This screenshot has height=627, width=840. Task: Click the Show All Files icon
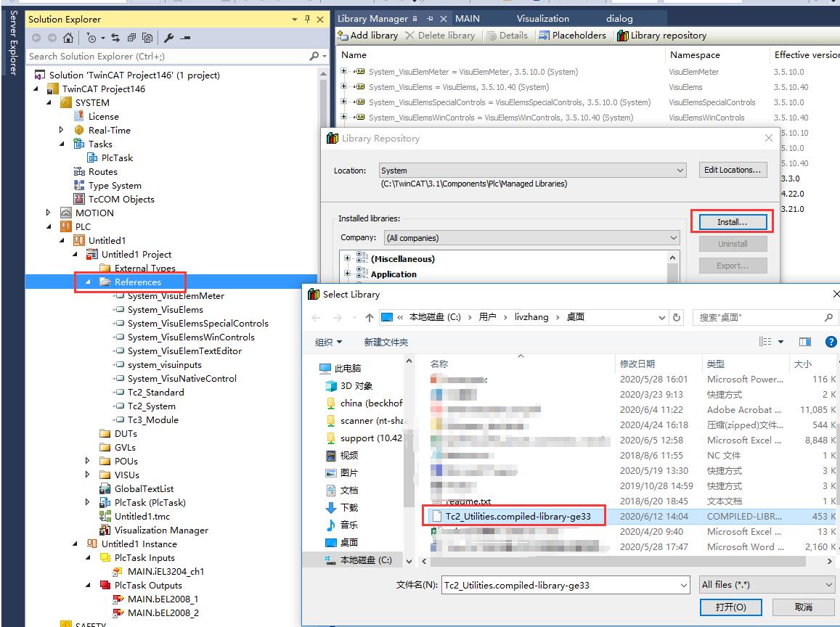pyautogui.click(x=147, y=38)
